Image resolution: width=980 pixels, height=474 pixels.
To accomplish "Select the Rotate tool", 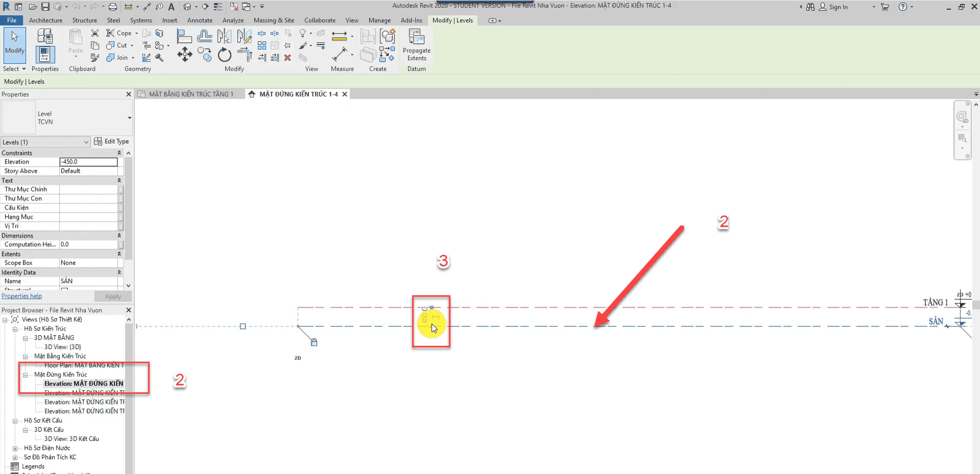I will click(x=225, y=54).
